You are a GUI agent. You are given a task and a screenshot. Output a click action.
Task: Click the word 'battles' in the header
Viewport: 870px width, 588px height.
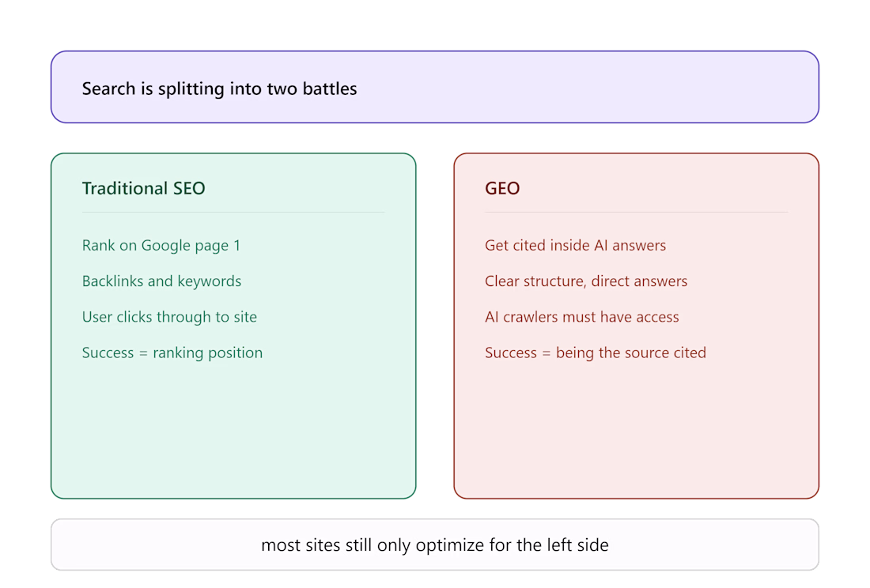(330, 89)
